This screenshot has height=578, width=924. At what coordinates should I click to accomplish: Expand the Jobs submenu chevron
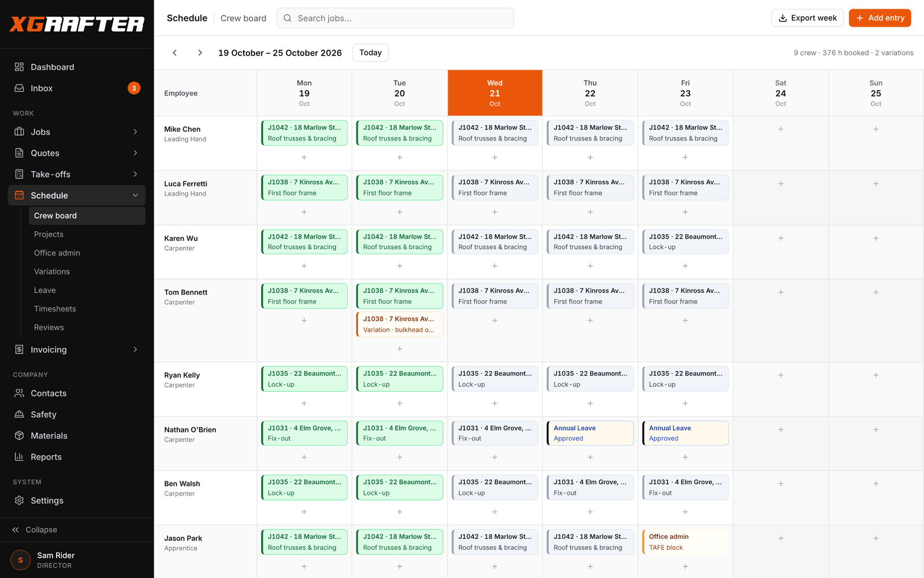[136, 132]
